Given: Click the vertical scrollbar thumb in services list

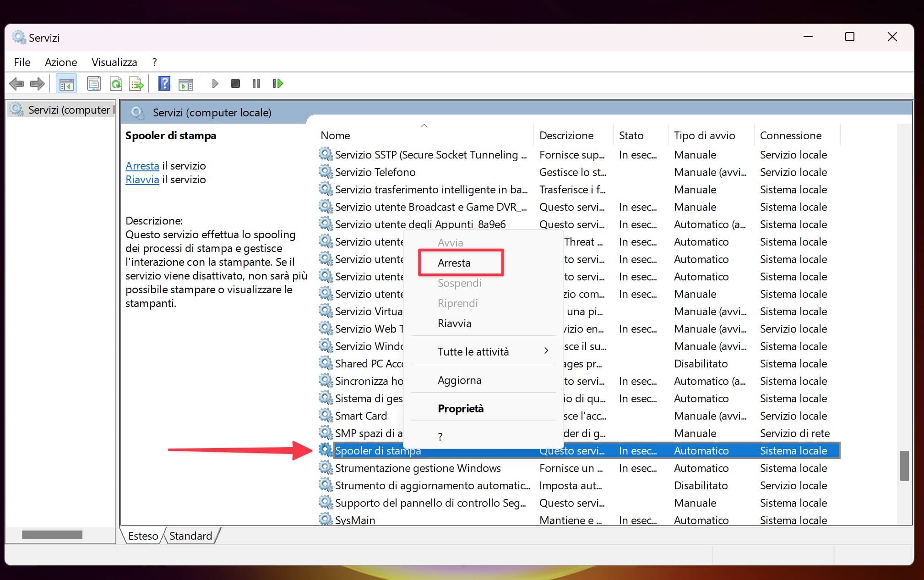Looking at the screenshot, I should 904,465.
